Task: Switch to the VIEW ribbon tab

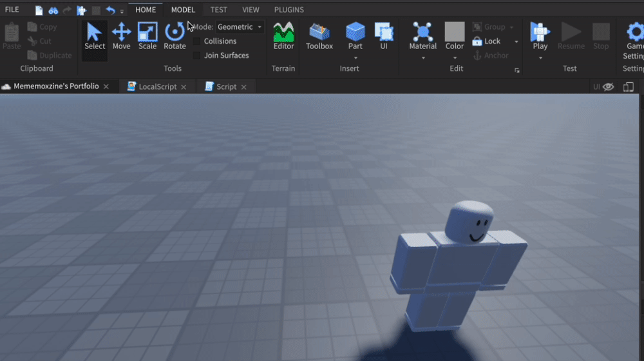Action: pyautogui.click(x=251, y=10)
